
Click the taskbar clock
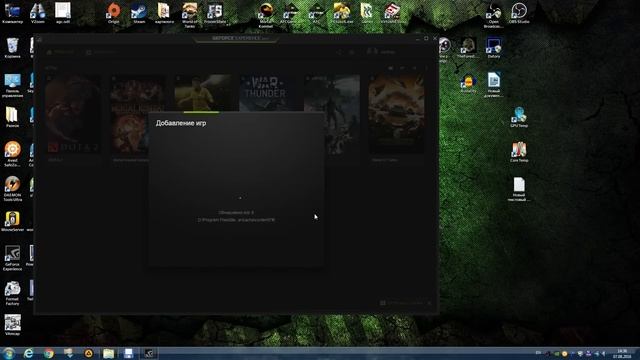[622, 353]
